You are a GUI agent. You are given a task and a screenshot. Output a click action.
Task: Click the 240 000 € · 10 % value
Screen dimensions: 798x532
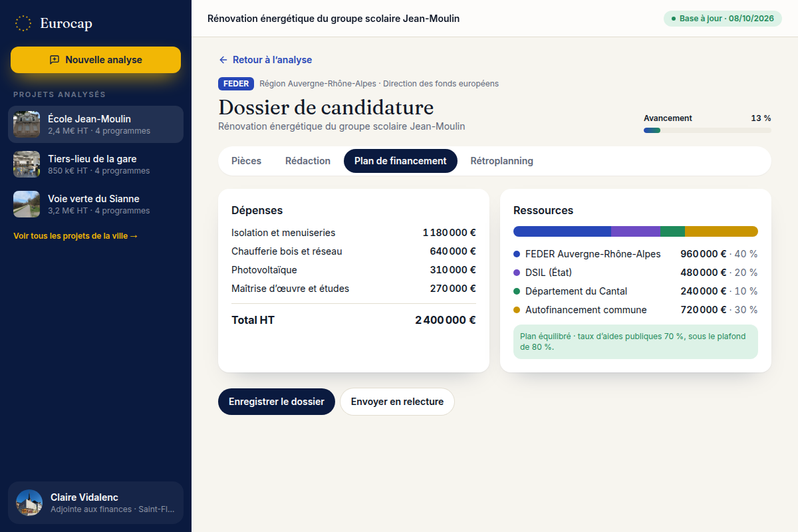(x=719, y=291)
